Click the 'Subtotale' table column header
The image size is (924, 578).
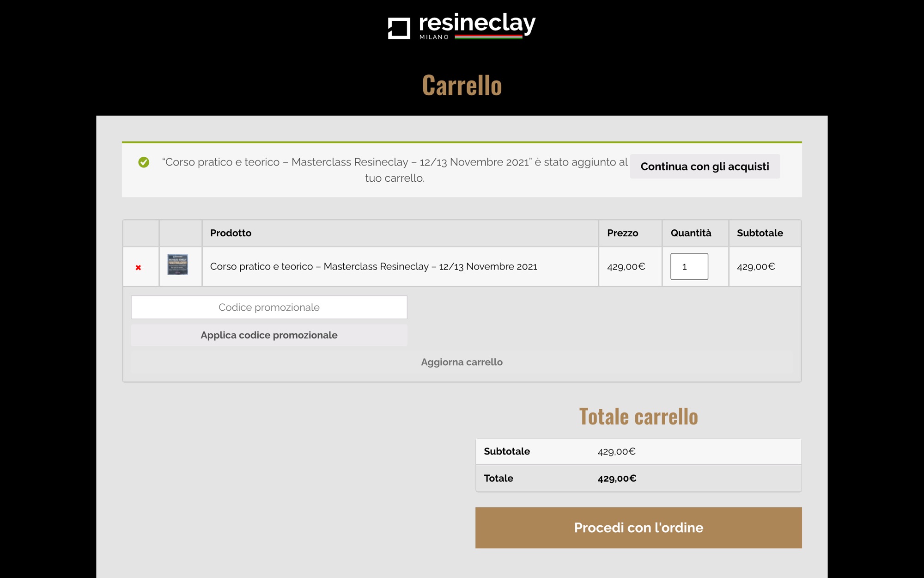pos(760,233)
